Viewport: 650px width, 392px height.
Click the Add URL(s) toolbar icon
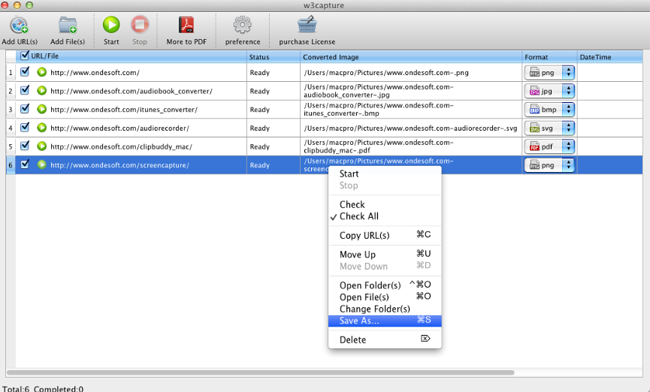19,26
